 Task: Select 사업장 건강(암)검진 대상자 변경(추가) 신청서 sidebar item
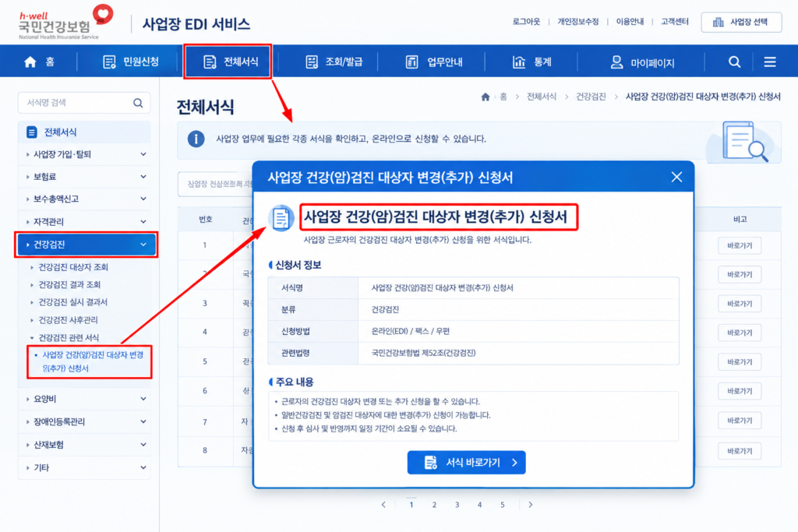coord(90,361)
